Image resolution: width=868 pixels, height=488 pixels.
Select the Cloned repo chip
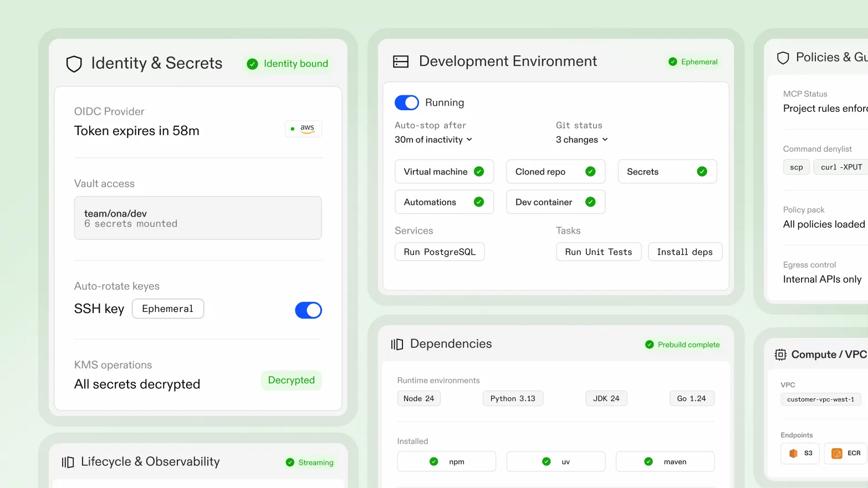click(555, 172)
